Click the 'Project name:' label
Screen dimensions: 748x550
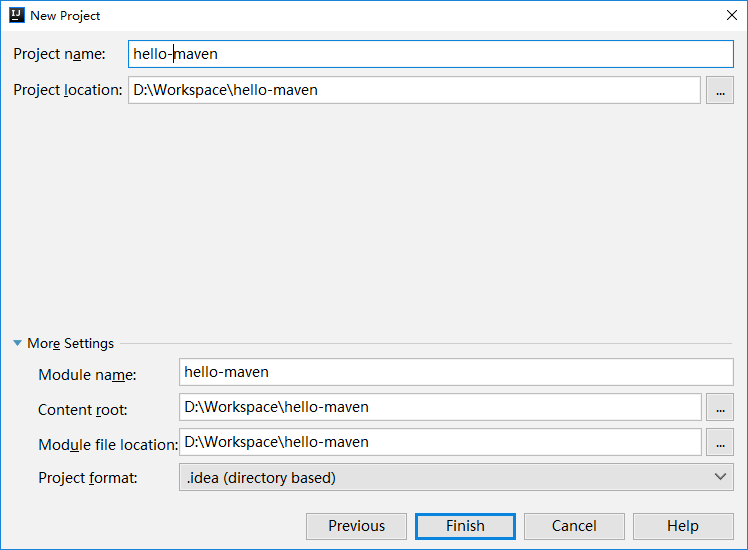[59, 54]
